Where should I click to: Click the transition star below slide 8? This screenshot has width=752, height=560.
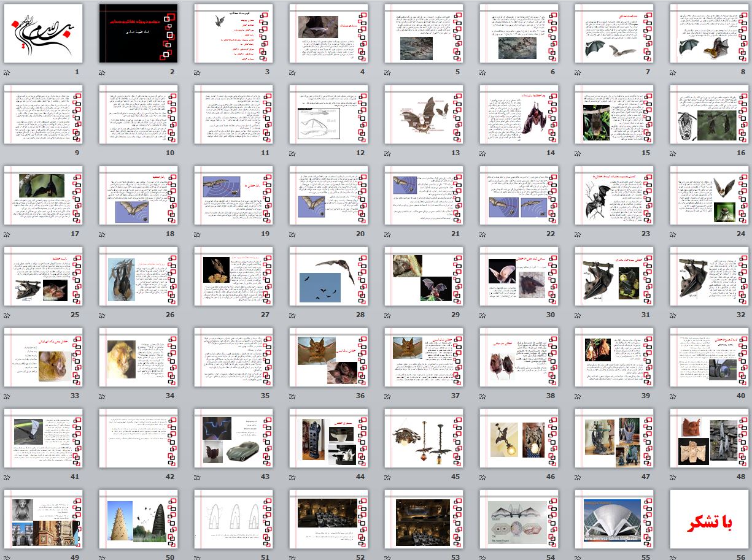point(673,72)
